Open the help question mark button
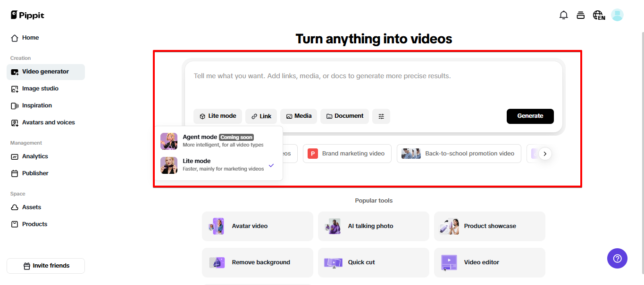644x285 pixels. point(617,258)
